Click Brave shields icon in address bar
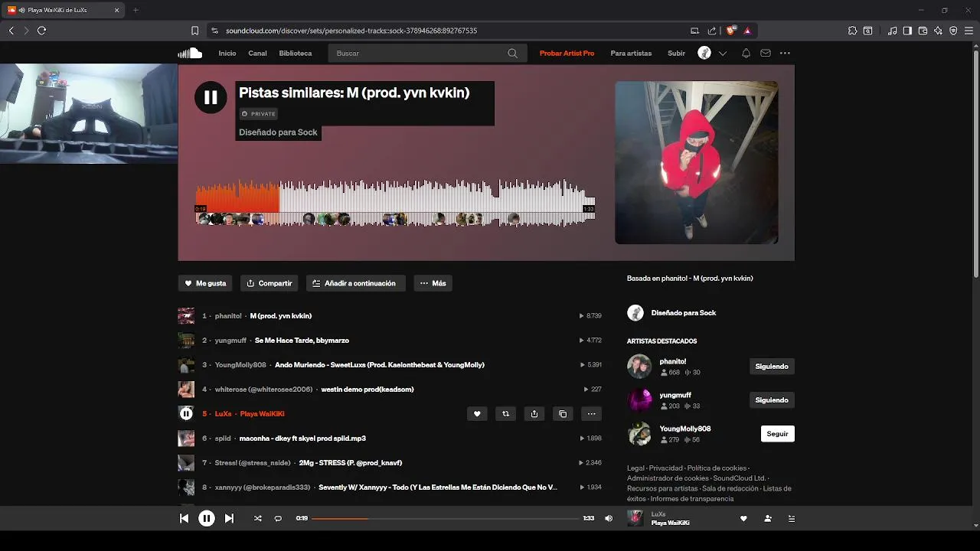This screenshot has width=980, height=551. pos(730,31)
